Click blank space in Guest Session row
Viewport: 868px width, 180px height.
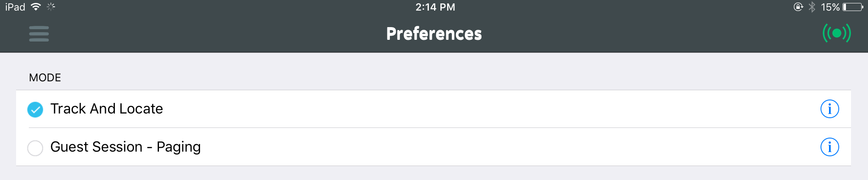click(509, 147)
